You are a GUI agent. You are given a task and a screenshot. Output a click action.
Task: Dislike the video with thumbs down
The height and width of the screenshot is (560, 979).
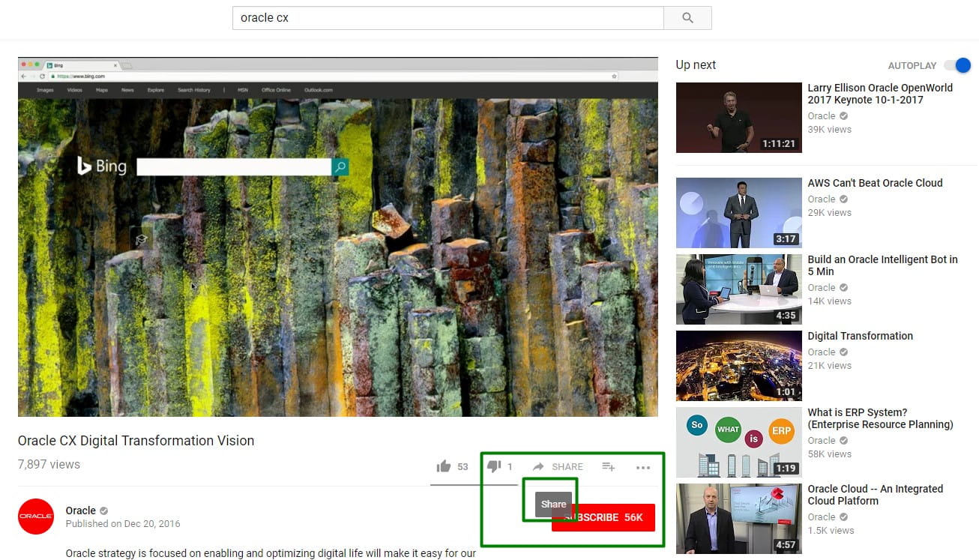click(x=494, y=467)
